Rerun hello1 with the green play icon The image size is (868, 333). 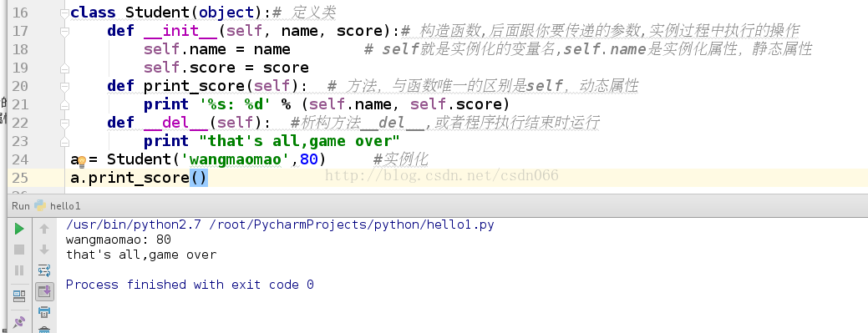click(19, 229)
